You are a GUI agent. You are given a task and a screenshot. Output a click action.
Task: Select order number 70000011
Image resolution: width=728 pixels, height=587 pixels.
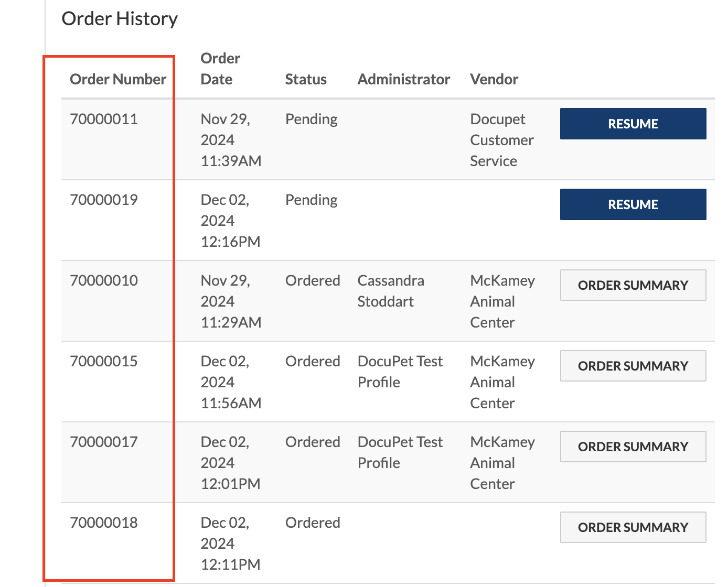[103, 119]
